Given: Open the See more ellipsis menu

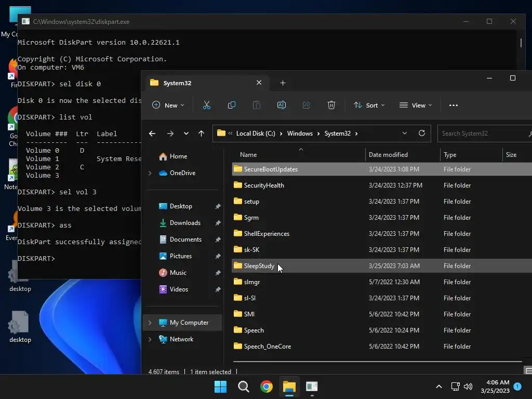Looking at the screenshot, I should (x=453, y=105).
